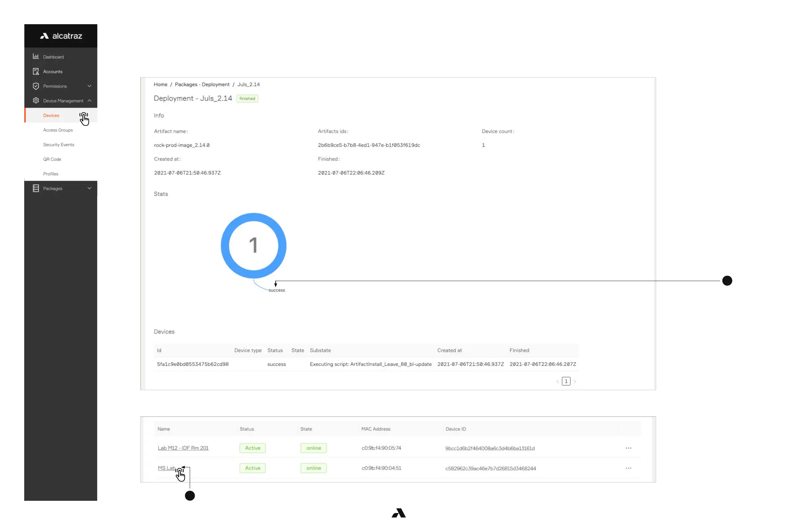Open more options for Lab M12 device

point(628,448)
